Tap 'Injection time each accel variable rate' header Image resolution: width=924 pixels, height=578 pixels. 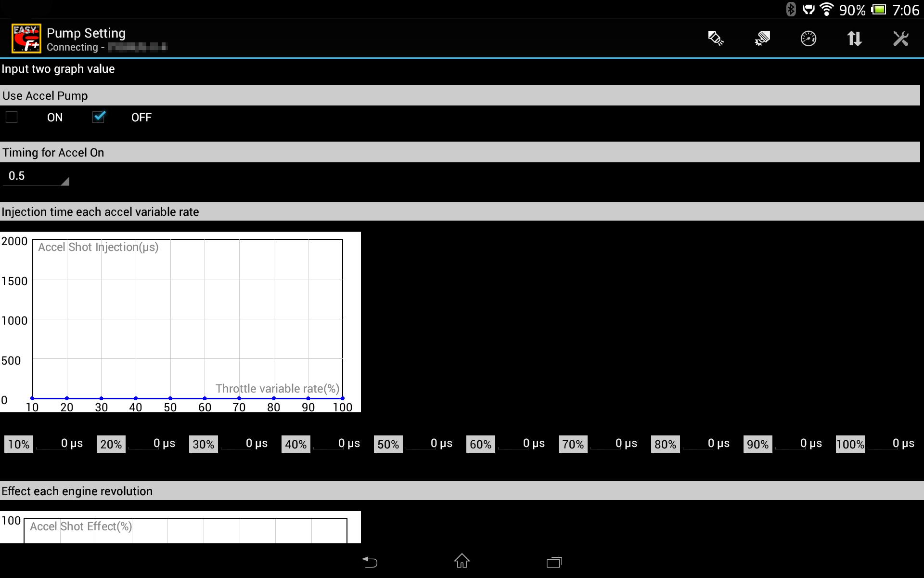(x=462, y=211)
